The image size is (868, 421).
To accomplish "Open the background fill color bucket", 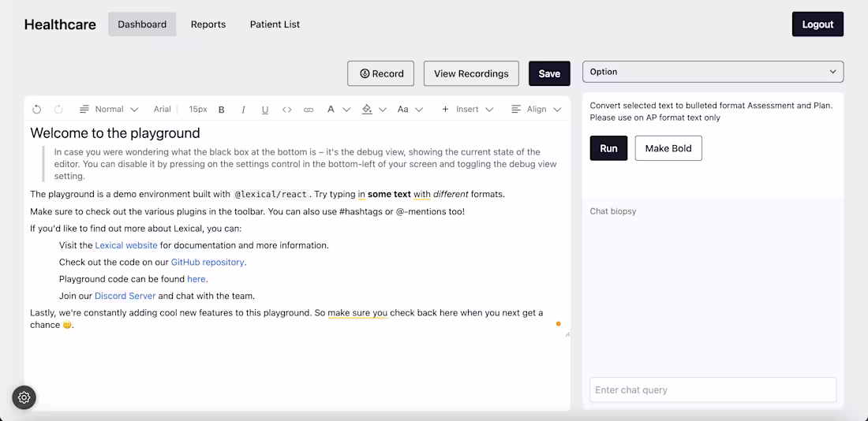I will (x=373, y=110).
